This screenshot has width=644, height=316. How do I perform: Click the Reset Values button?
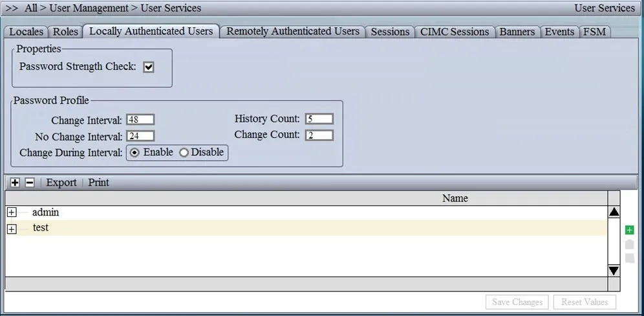pos(585,302)
